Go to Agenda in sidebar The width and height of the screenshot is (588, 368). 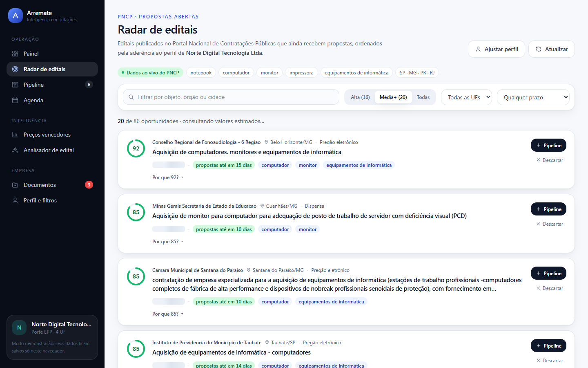click(x=52, y=100)
